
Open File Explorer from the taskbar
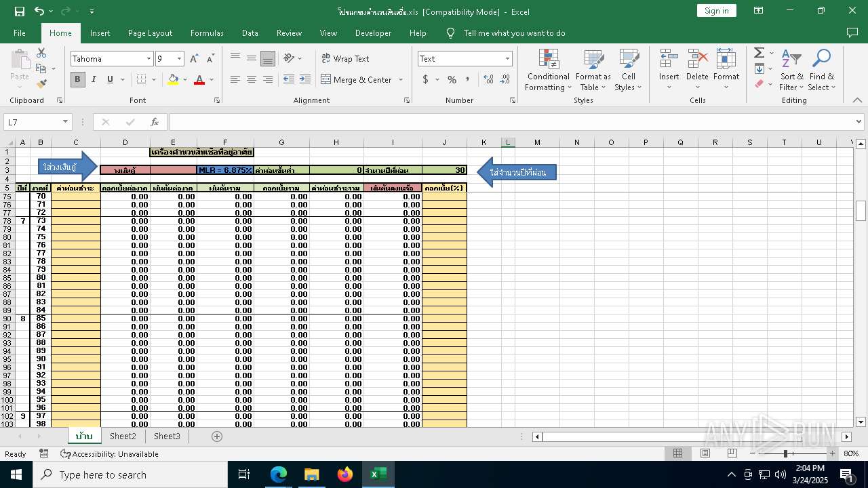[311, 474]
